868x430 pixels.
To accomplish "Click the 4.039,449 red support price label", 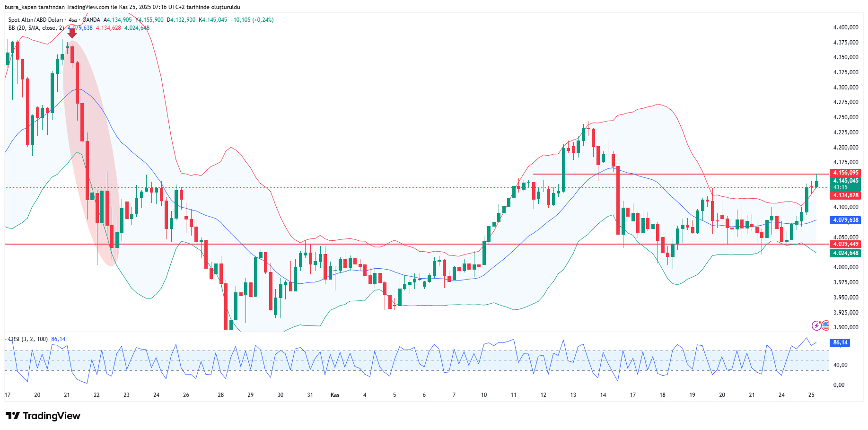I will point(845,244).
